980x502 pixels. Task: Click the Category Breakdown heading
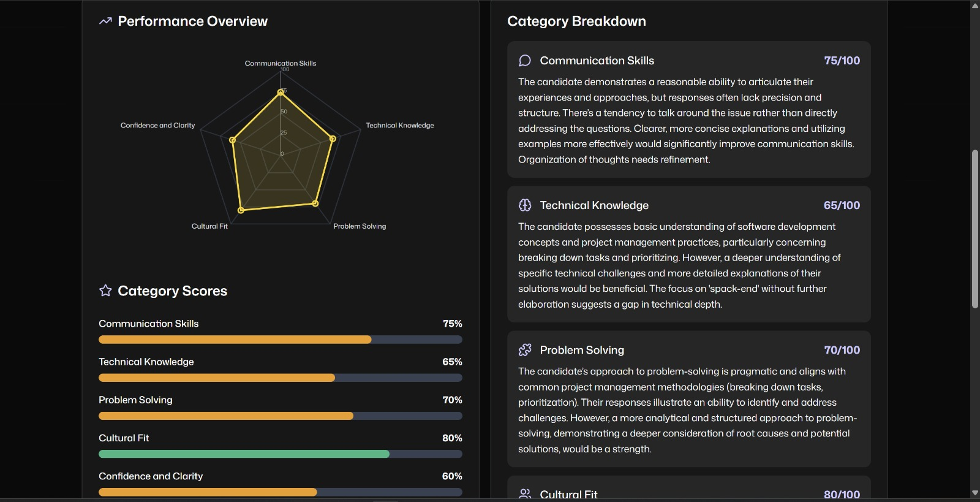point(576,21)
